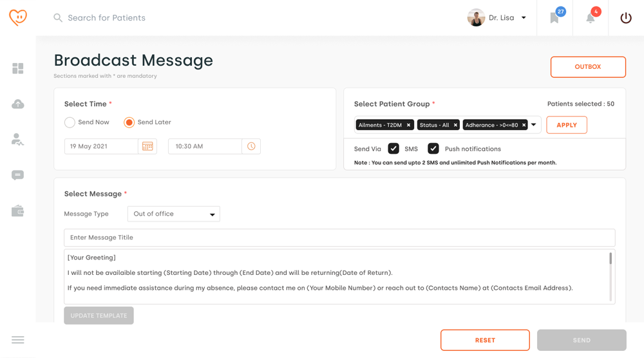This screenshot has width=644, height=358.
Task: Expand the patient group filter dropdown
Action: pyautogui.click(x=534, y=125)
